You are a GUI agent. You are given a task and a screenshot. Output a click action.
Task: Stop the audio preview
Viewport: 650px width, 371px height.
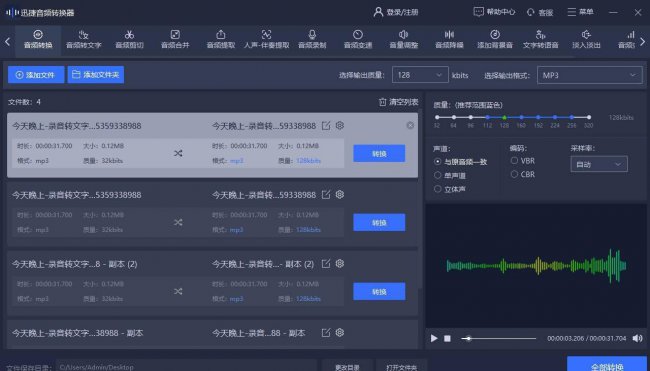[x=447, y=338]
